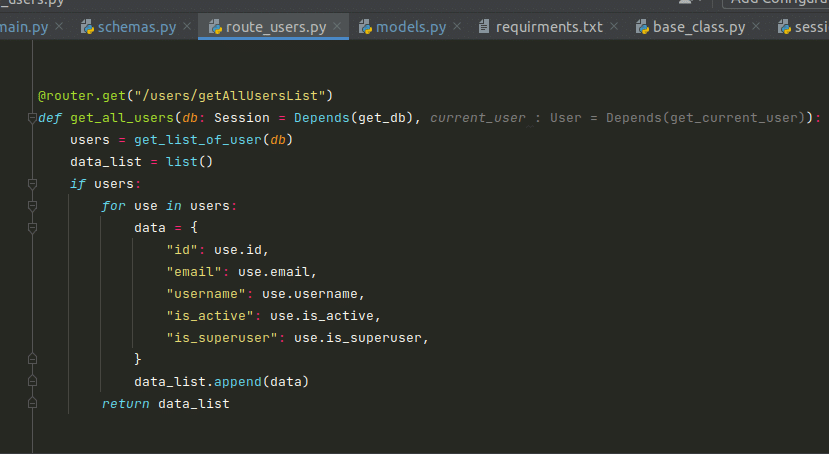Close the schemas.py editor tab
829x454 pixels.
[185, 27]
